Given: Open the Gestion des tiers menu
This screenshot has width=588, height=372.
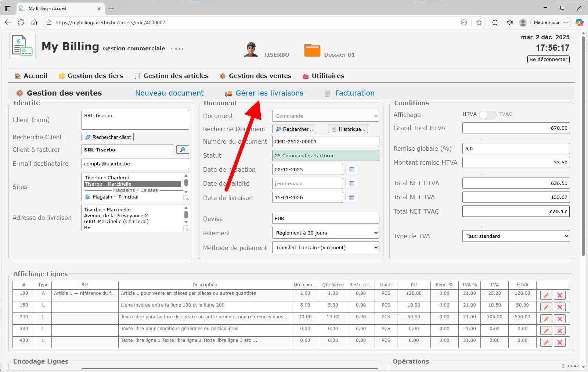Looking at the screenshot, I should point(95,76).
